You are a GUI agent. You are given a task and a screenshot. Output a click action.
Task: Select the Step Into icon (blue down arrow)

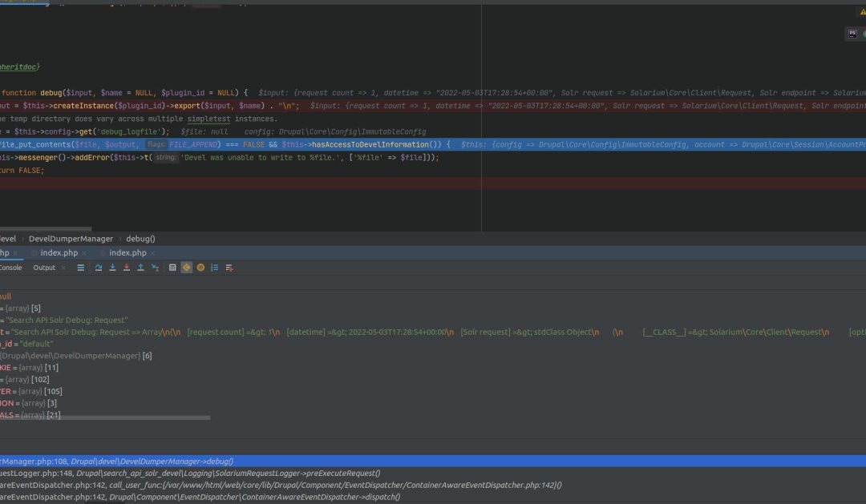point(112,268)
